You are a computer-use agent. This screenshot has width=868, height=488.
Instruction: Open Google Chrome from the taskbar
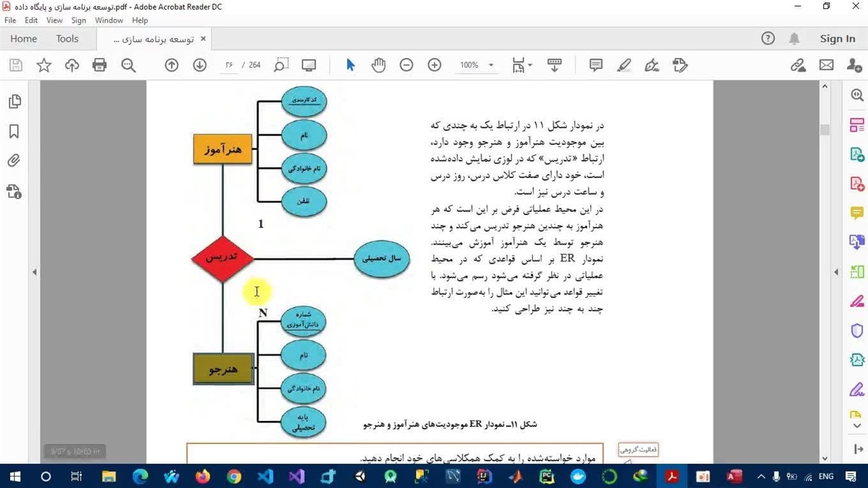[x=234, y=476]
